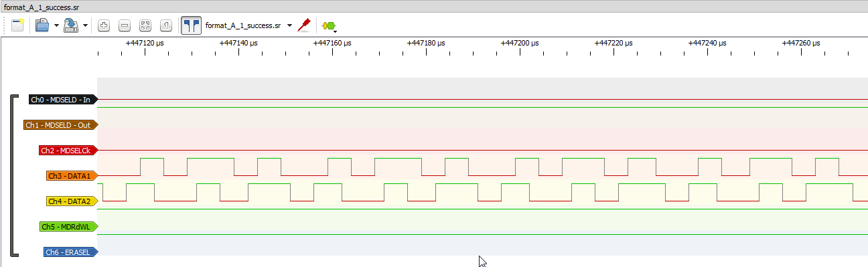The width and height of the screenshot is (868, 267).
Task: Click the +447180 µs ruler mark
Action: (x=426, y=43)
